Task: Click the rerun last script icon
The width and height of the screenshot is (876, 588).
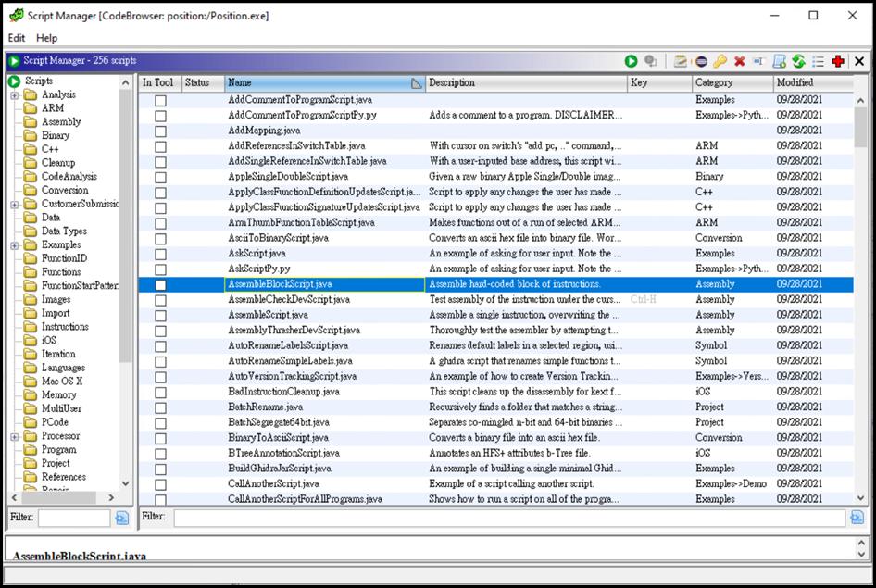Action: (650, 61)
